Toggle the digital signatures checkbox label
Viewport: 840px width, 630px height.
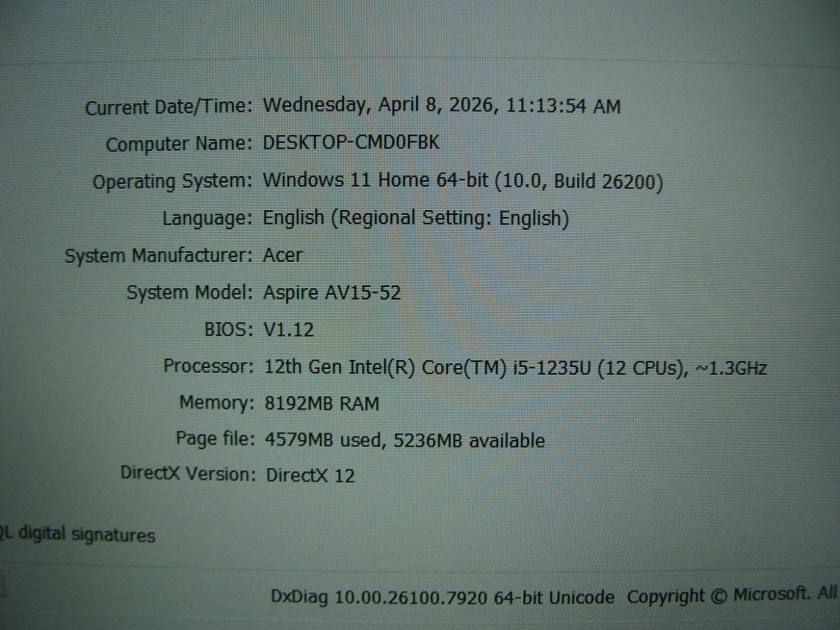78,534
